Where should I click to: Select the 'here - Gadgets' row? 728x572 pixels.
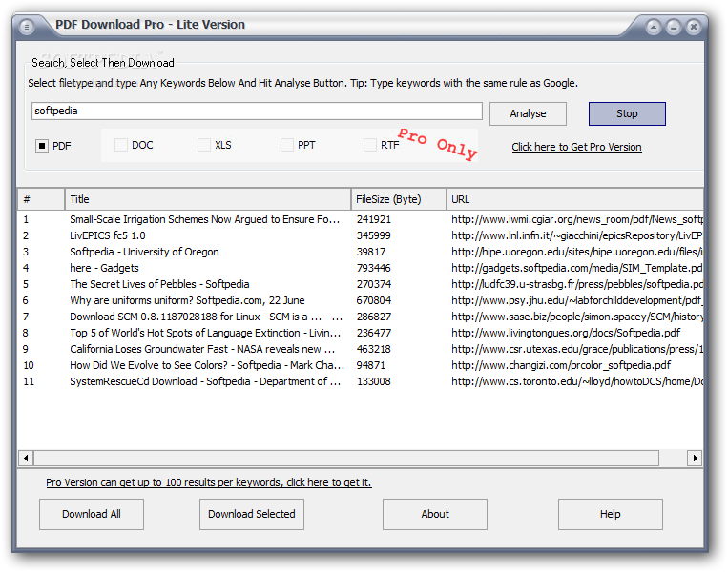361,268
